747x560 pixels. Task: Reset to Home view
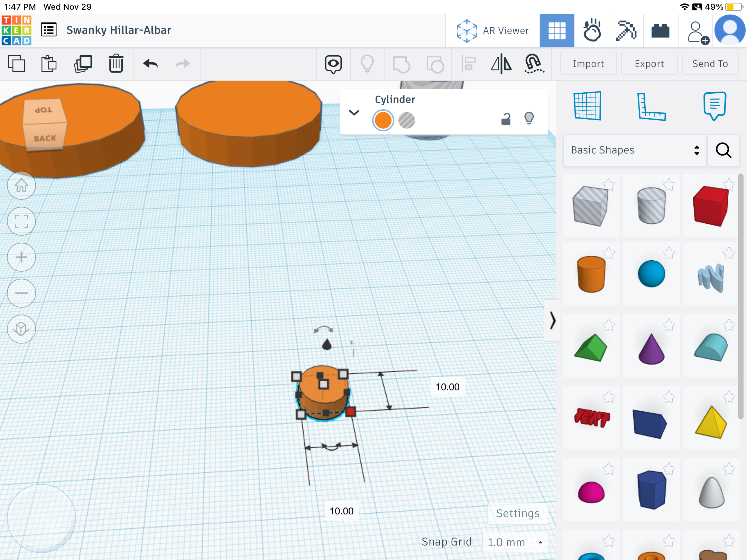(x=21, y=185)
